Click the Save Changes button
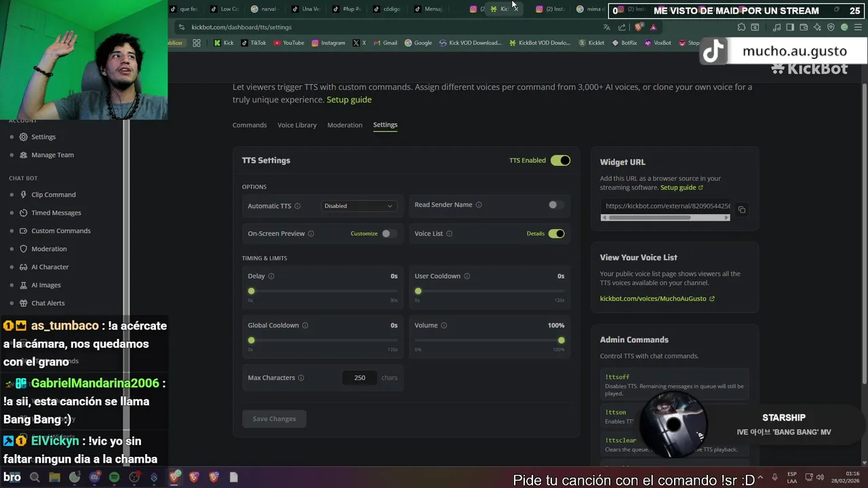The width and height of the screenshot is (868, 488). click(274, 419)
